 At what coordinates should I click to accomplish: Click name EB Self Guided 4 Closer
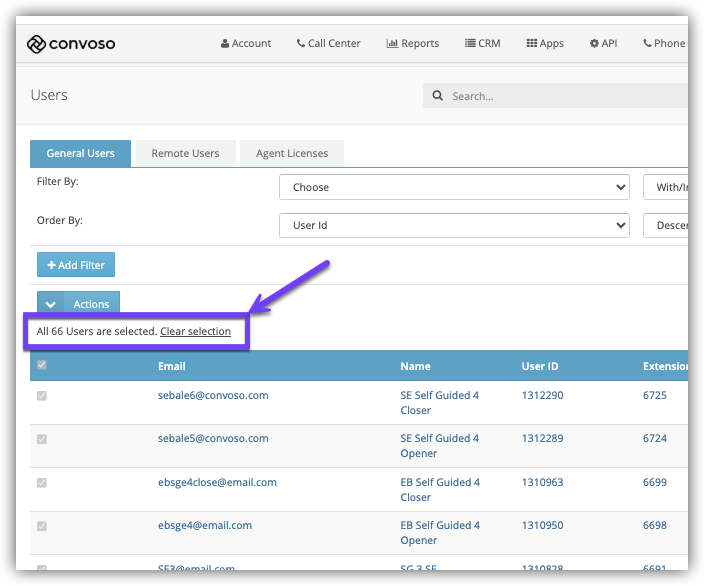(x=440, y=489)
